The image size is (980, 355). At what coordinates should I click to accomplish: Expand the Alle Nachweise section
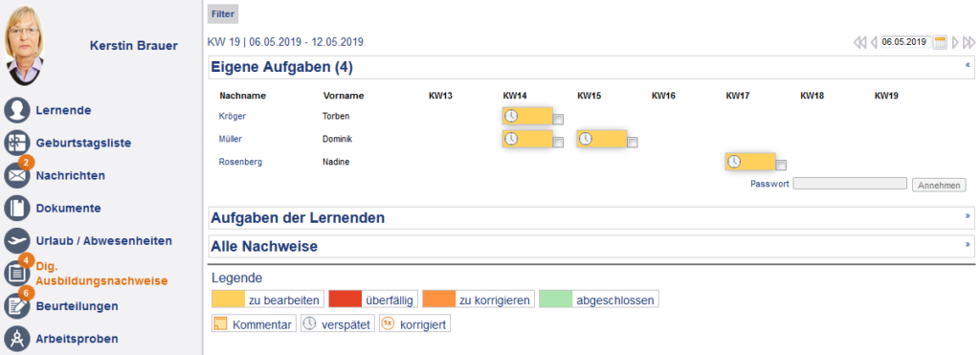click(969, 244)
